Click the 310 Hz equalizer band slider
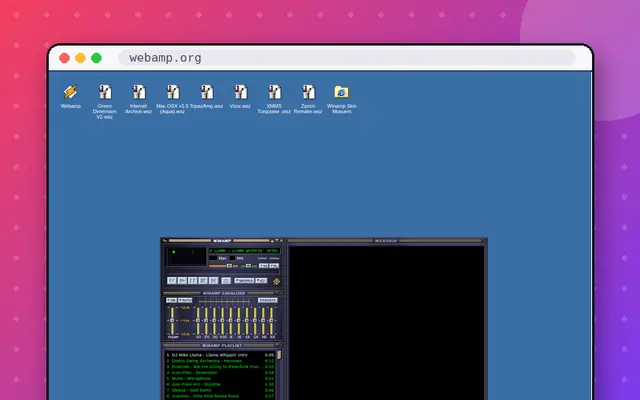This screenshot has height=400, width=640. tap(214, 321)
